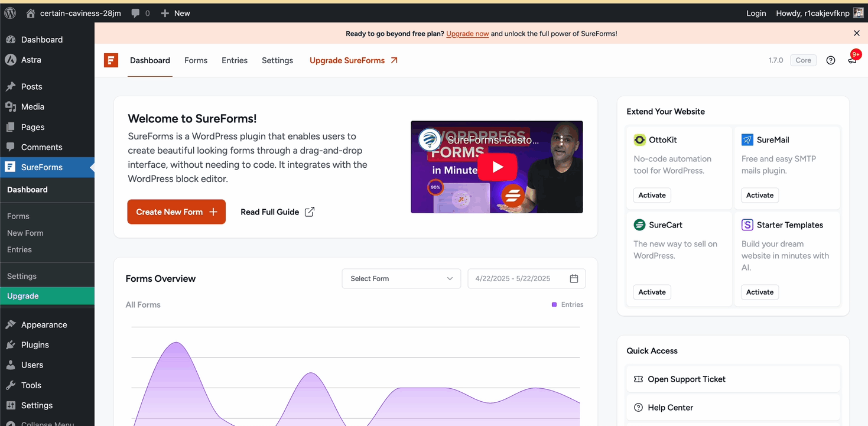Click the Astra sidebar icon

pos(10,60)
